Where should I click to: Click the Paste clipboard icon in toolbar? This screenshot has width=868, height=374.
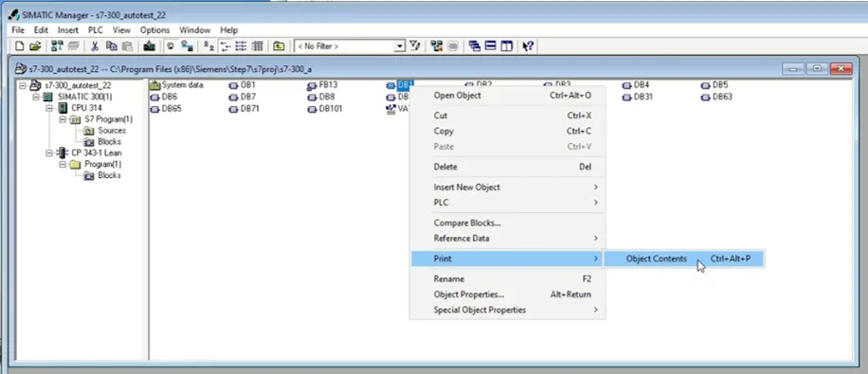point(127,45)
